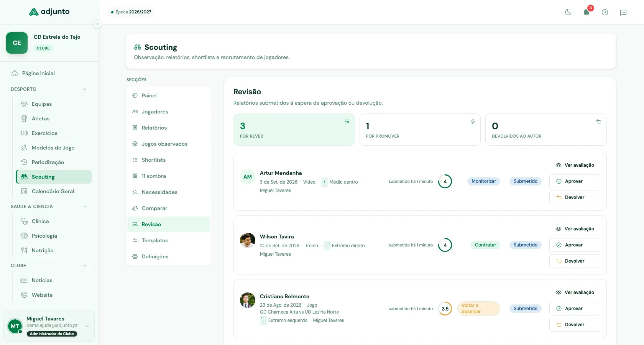View Cristiano Belmonte's evaluation

pos(575,292)
